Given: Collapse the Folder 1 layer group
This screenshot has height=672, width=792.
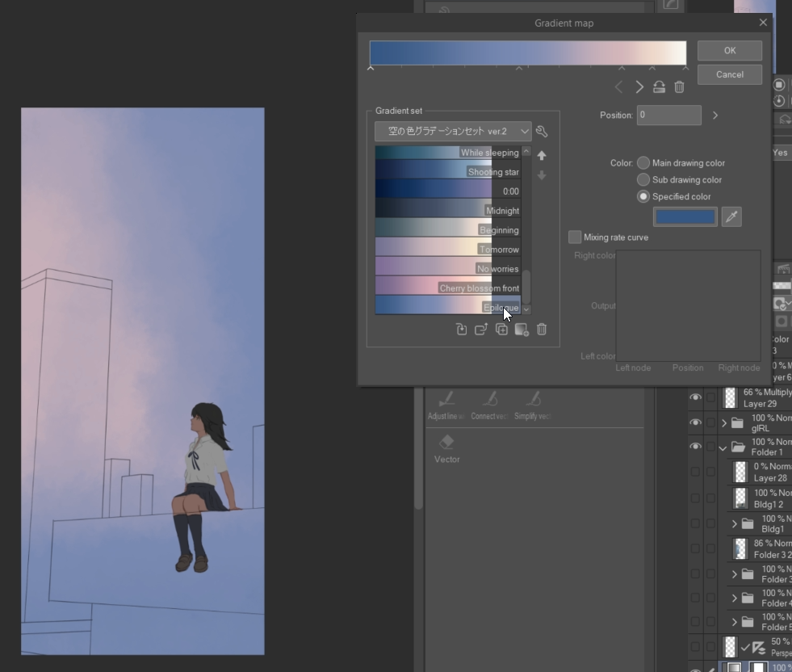Looking at the screenshot, I should tap(723, 447).
